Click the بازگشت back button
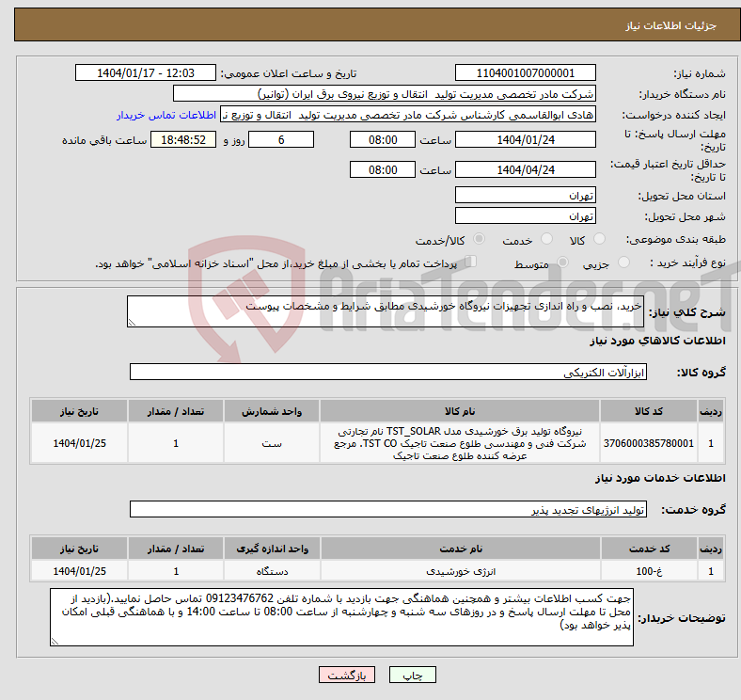 coord(347,675)
